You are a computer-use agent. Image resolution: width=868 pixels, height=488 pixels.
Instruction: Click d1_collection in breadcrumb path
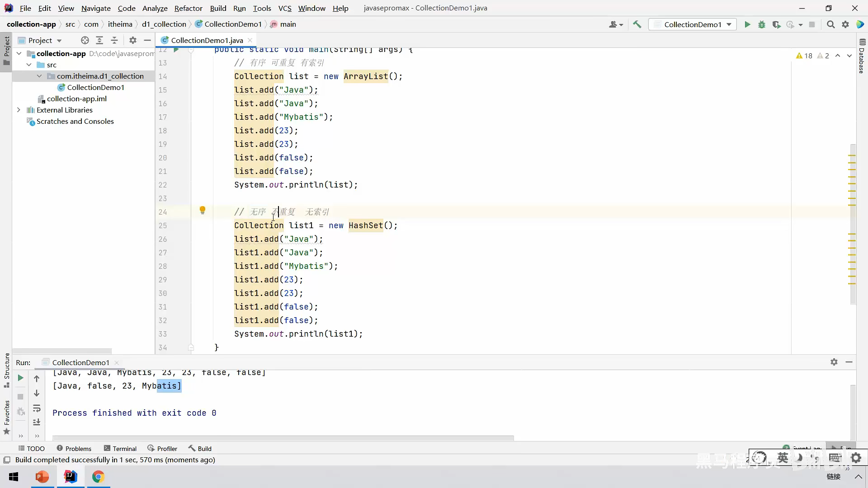click(164, 24)
